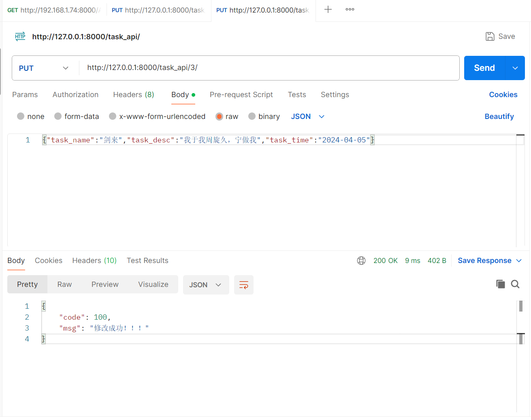Click the Save floppy disk icon
Screen dimensions: 531x420
click(490, 36)
